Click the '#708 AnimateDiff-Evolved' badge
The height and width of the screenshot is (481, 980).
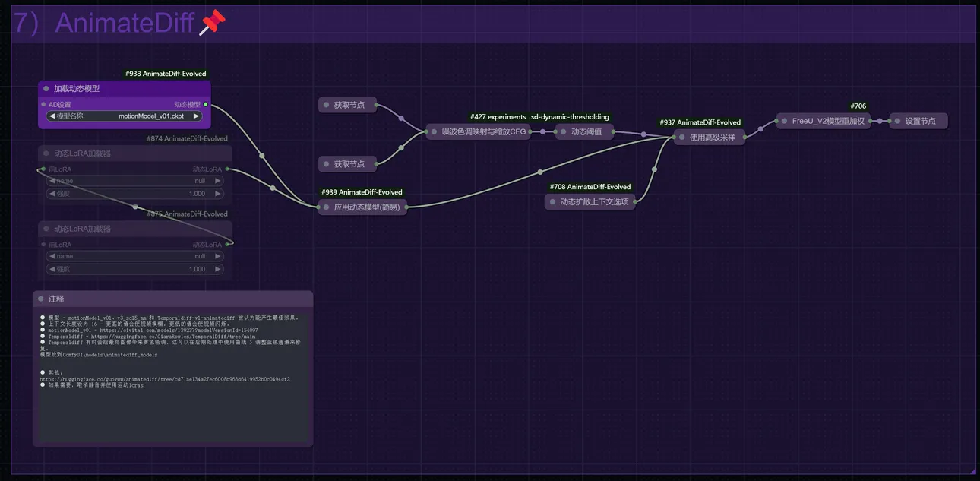click(x=590, y=187)
